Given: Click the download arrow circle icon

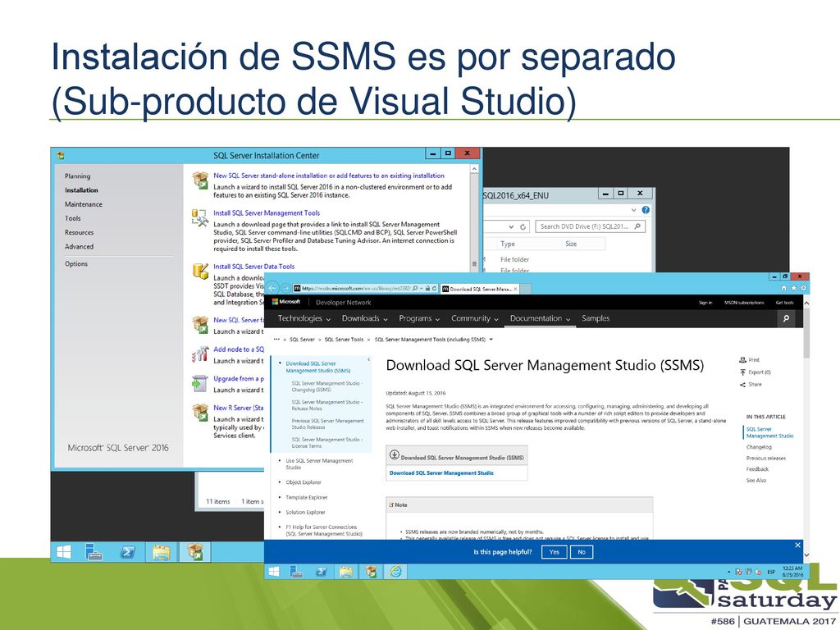Looking at the screenshot, I should [x=395, y=454].
